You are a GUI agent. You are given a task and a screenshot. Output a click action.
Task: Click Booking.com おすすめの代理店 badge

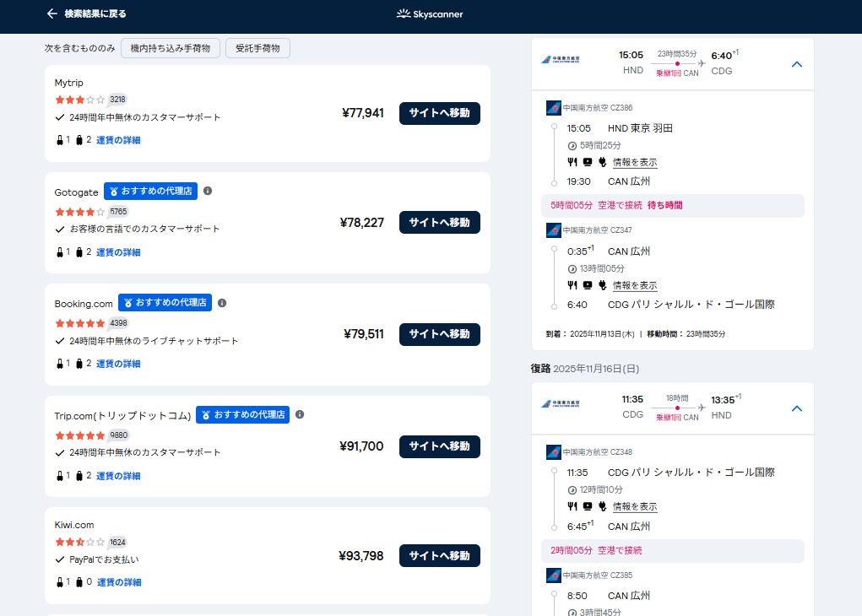(x=165, y=303)
